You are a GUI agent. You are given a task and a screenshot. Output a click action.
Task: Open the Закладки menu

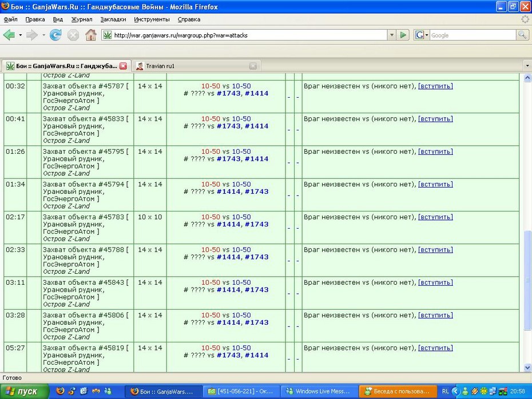click(113, 19)
